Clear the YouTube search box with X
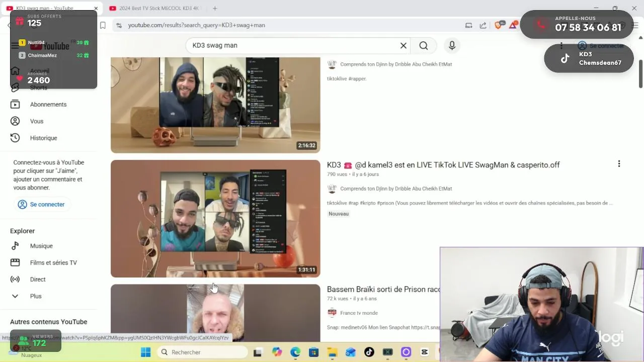Screen dimensions: 644x362 pyautogui.click(x=404, y=45)
